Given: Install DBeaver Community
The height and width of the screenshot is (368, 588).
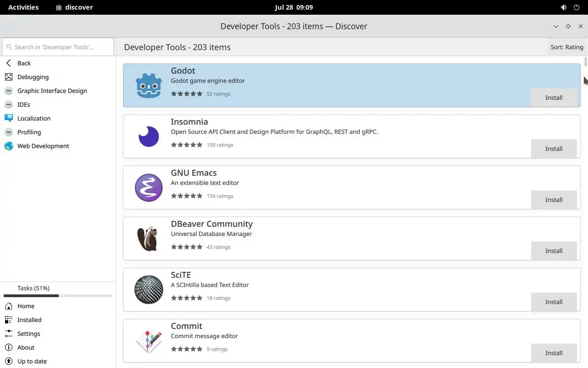Looking at the screenshot, I should click(x=554, y=251).
